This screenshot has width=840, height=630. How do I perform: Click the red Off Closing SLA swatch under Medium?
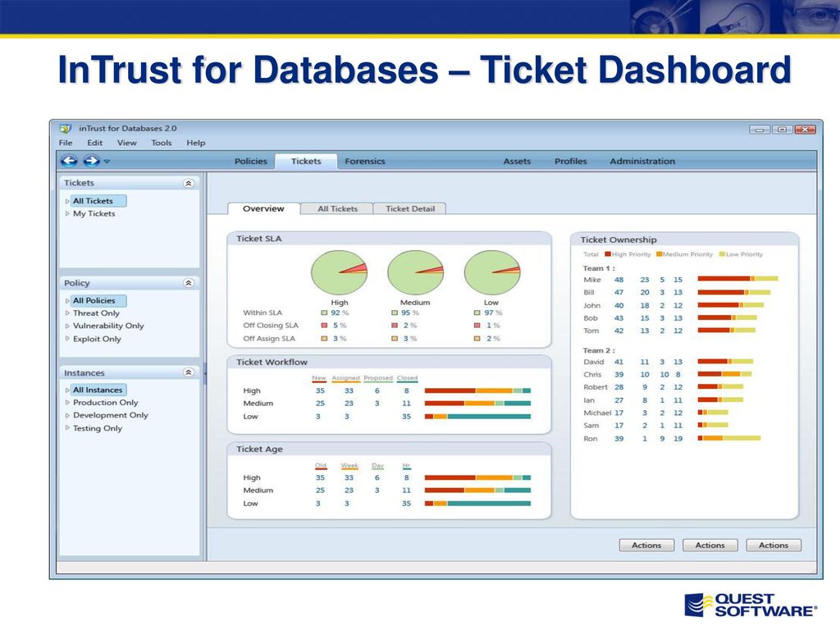pyautogui.click(x=395, y=326)
